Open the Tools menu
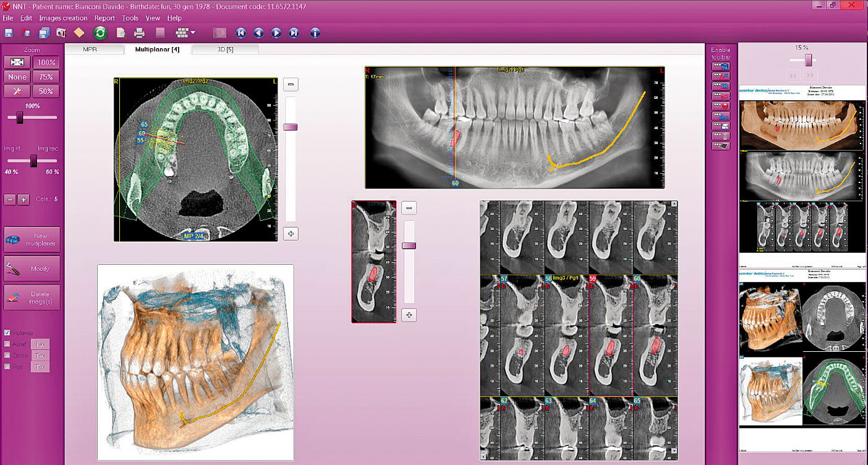 point(130,19)
